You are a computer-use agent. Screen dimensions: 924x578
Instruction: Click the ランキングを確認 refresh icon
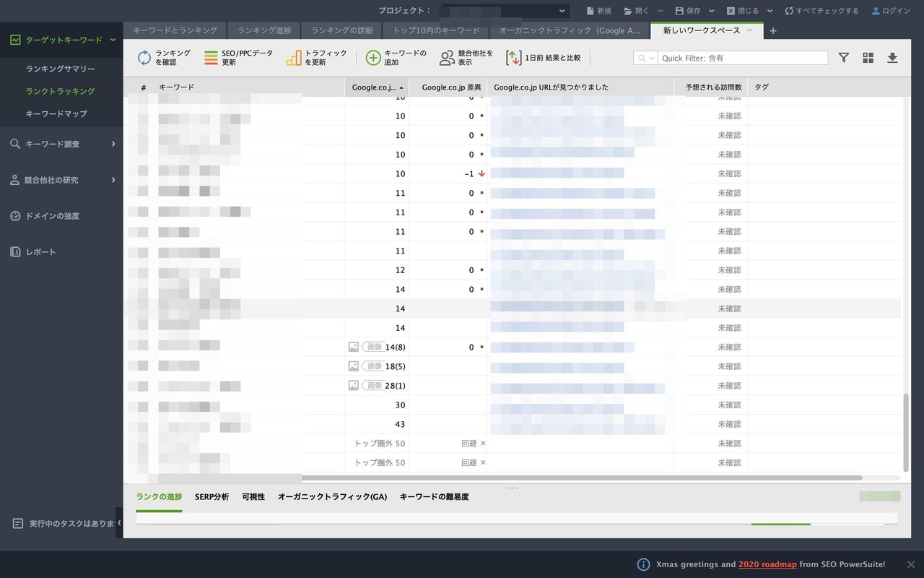144,58
